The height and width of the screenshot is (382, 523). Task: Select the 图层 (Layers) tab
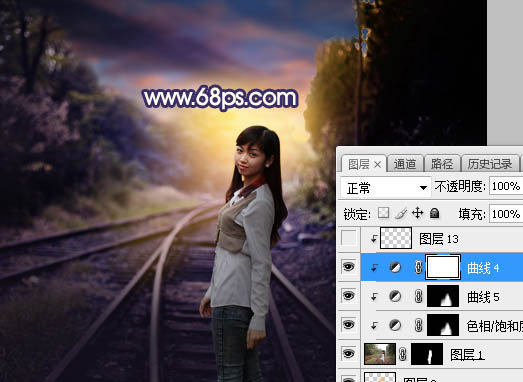click(x=359, y=164)
